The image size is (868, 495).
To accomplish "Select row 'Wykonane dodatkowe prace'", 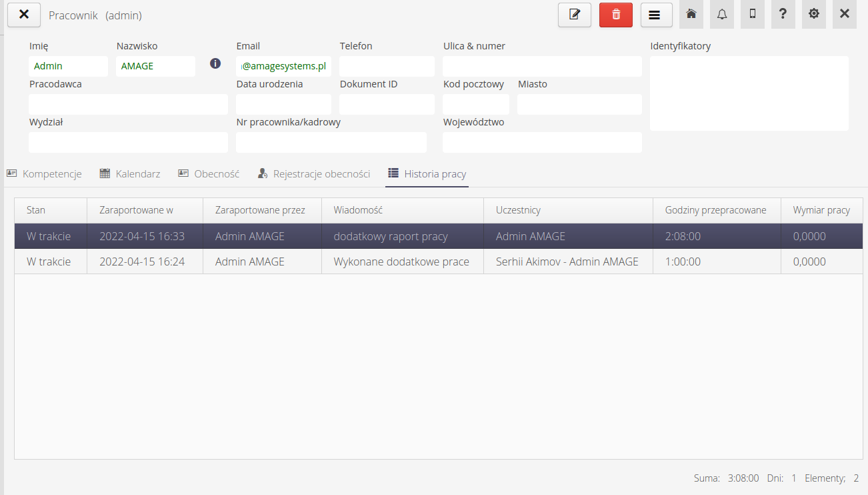I will 401,262.
